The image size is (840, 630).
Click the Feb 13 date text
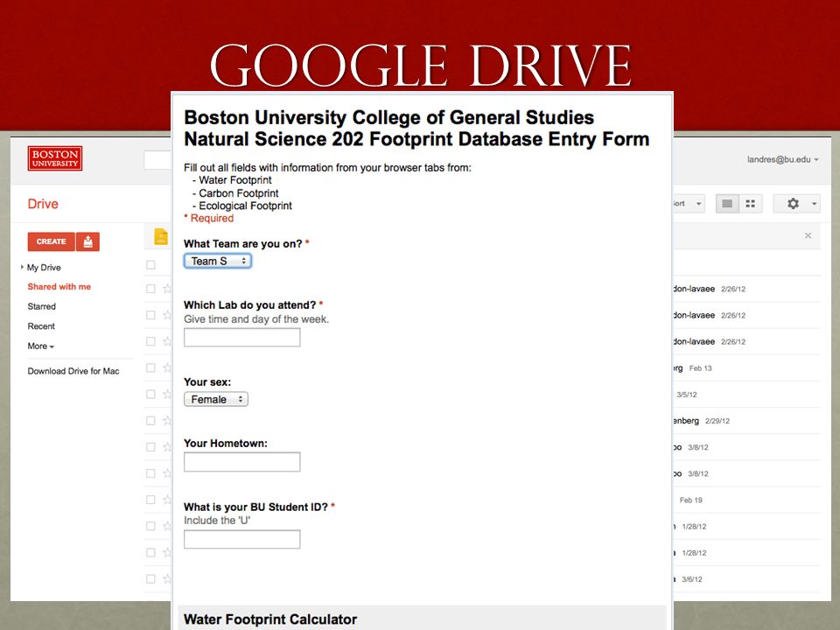coord(700,368)
